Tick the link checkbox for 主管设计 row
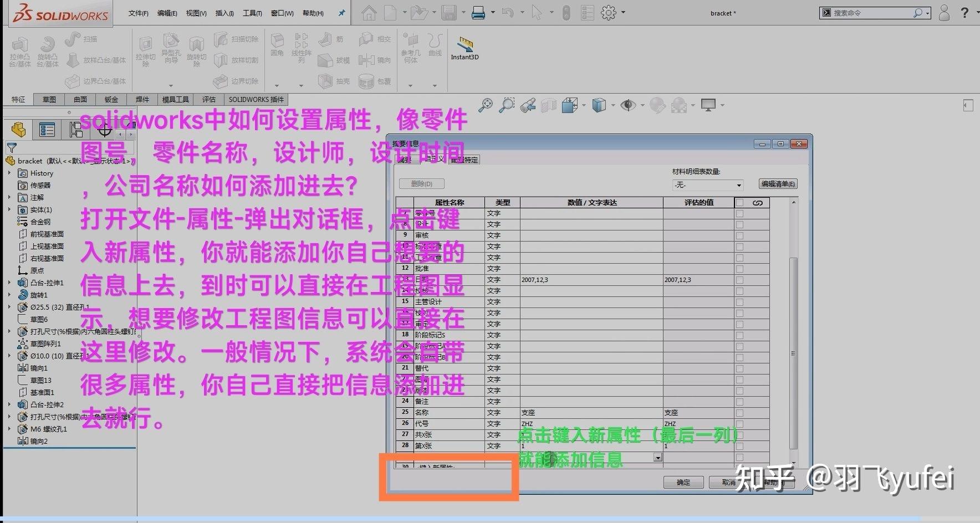The height and width of the screenshot is (523, 980). click(x=739, y=302)
